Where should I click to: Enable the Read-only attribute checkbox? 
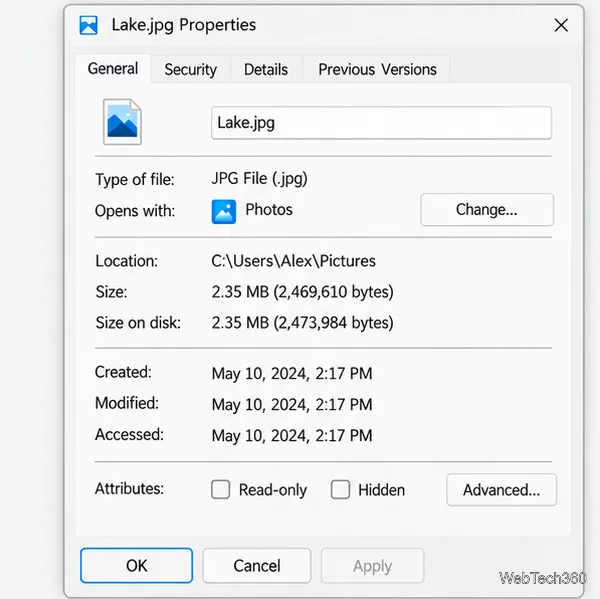220,489
